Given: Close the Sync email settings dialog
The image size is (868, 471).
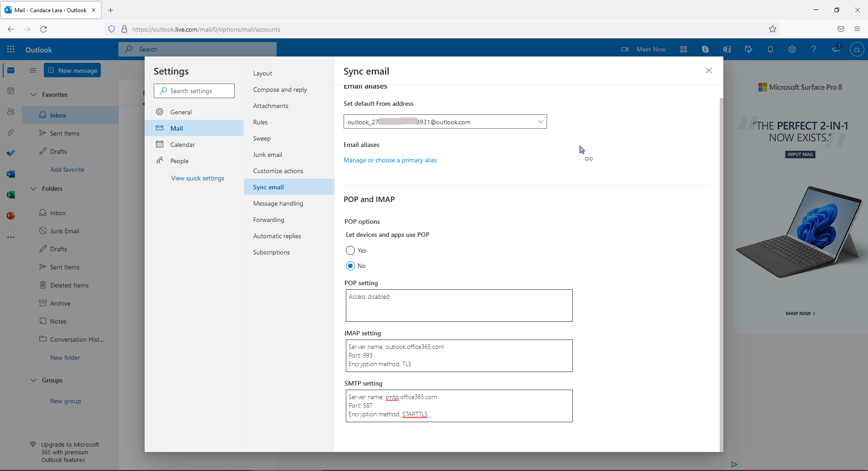Looking at the screenshot, I should click(709, 71).
